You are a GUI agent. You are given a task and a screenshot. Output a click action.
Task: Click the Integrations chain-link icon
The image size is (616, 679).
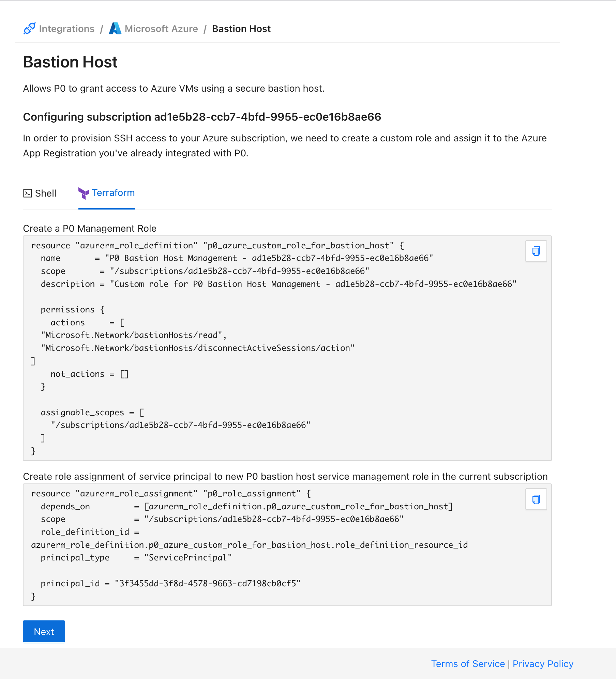(x=29, y=29)
